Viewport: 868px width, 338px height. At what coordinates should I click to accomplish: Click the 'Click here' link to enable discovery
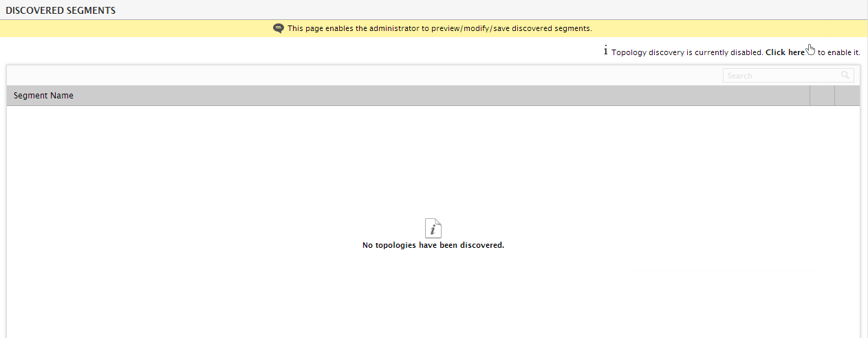(x=785, y=52)
